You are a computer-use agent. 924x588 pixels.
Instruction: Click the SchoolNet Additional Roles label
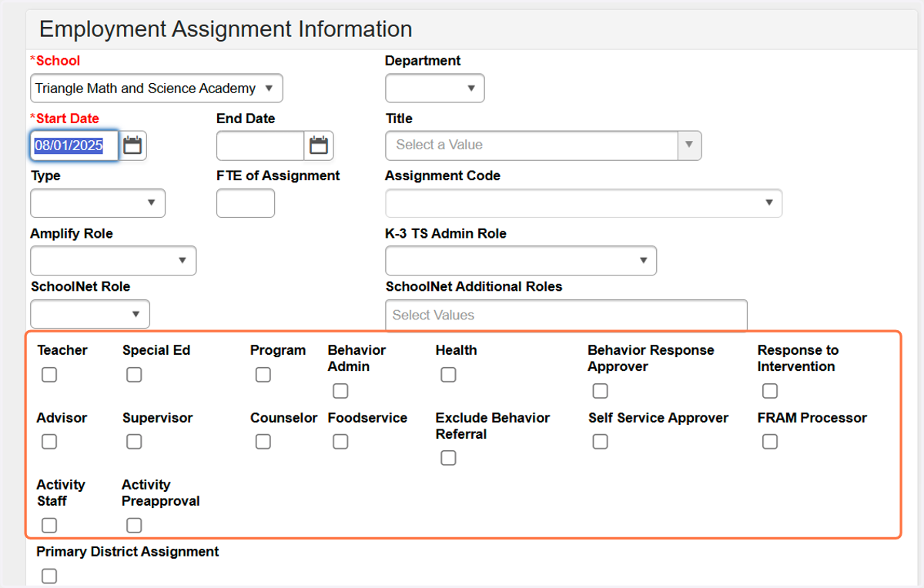coord(474,286)
